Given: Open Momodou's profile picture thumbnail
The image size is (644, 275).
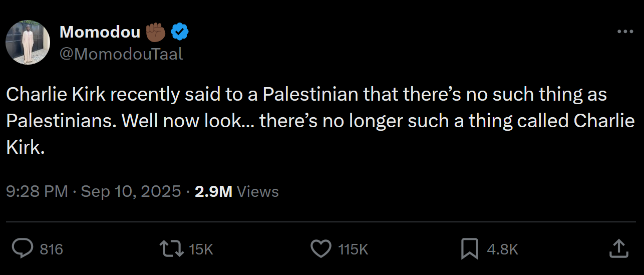Looking at the screenshot, I should point(28,43).
